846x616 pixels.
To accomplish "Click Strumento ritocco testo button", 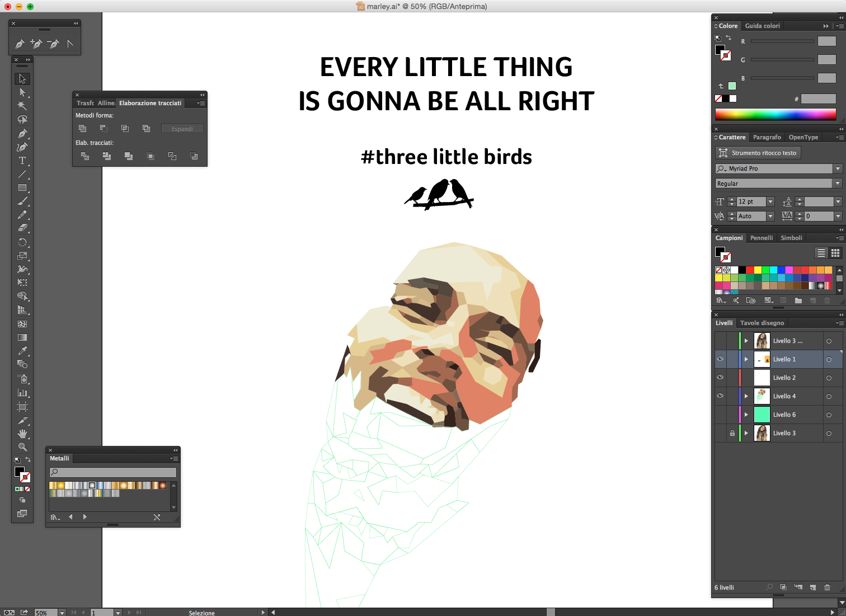I will coord(758,153).
